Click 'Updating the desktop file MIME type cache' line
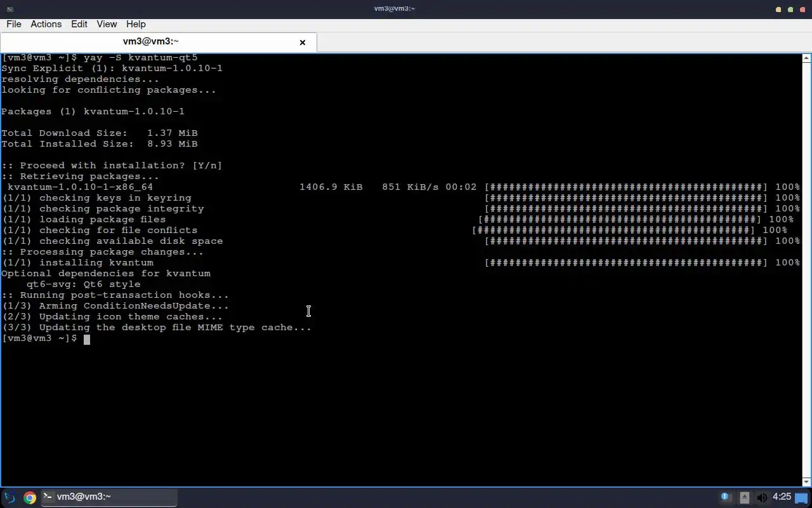 coord(157,327)
